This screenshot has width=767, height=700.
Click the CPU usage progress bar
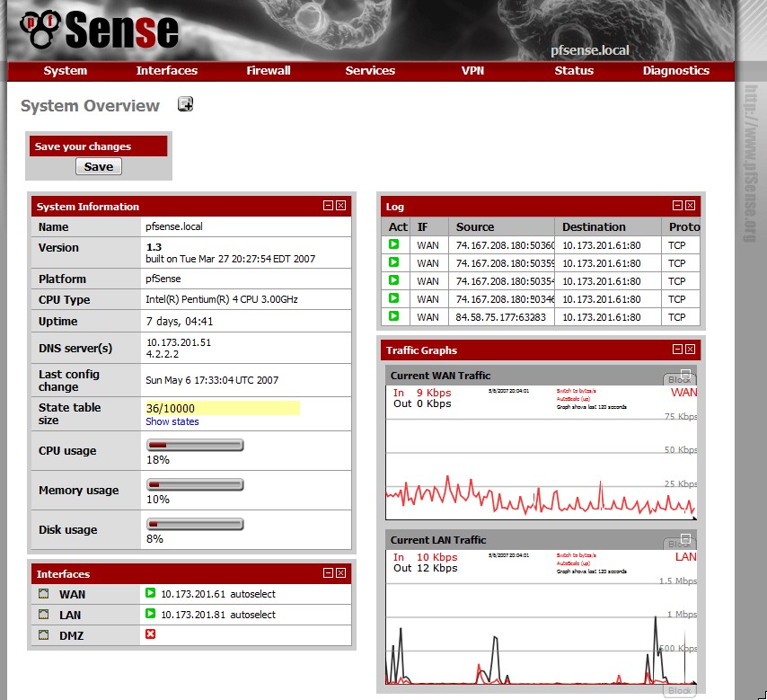194,445
